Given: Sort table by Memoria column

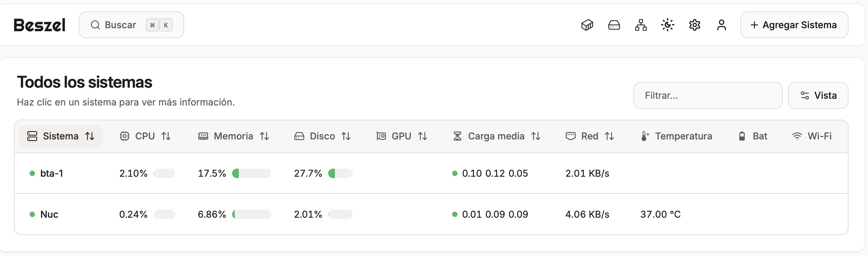Looking at the screenshot, I should tap(233, 136).
